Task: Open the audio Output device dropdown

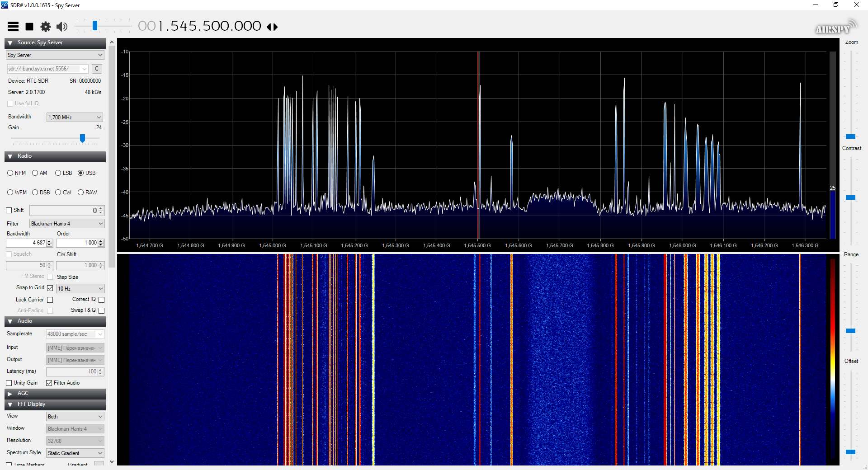Action: click(x=75, y=360)
